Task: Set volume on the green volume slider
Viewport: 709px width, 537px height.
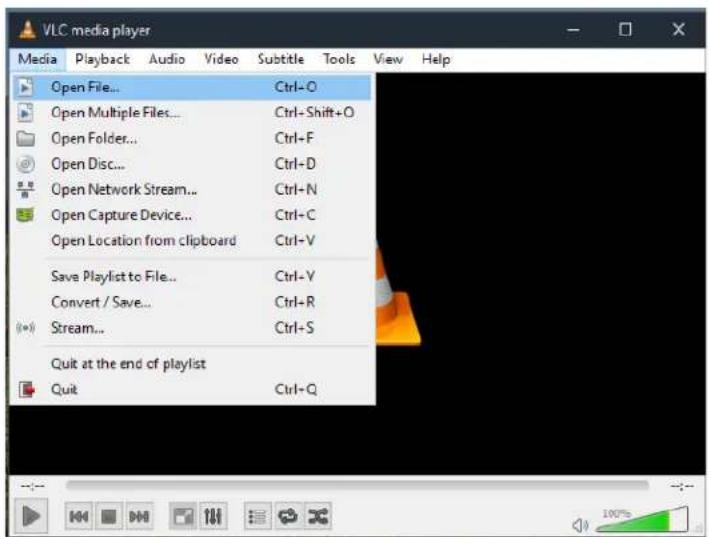Action: (x=642, y=519)
